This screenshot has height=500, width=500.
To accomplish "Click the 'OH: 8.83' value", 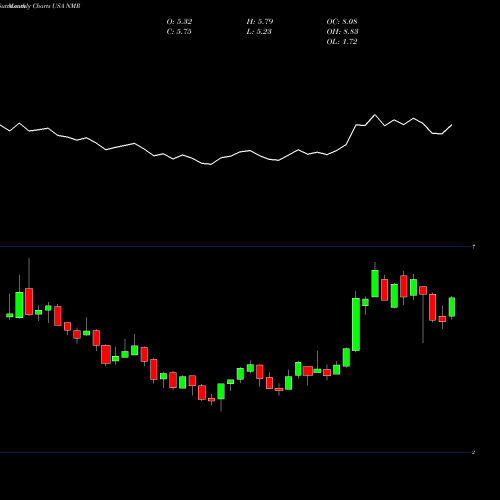I will coord(342,32).
